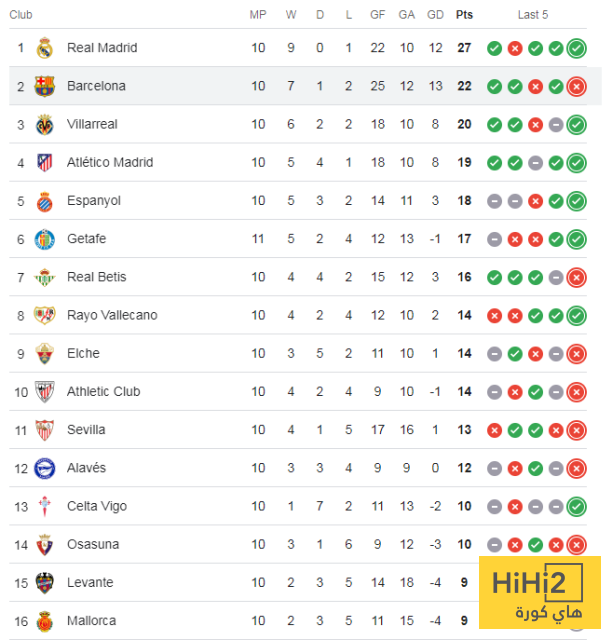Click the Real Madrid club crest
The width and height of the screenshot is (612, 640).
(x=44, y=48)
